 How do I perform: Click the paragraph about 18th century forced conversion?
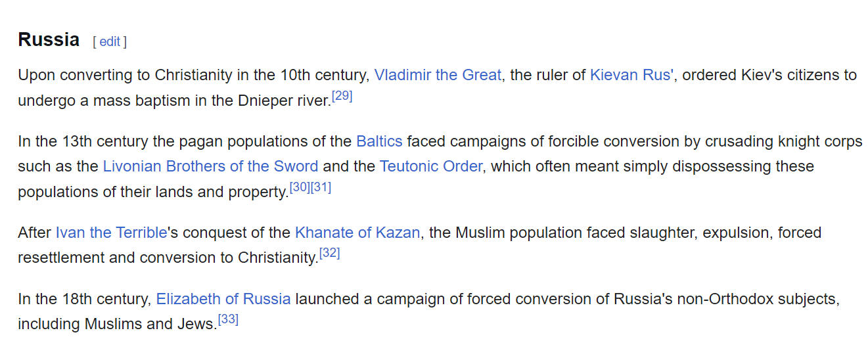click(x=428, y=311)
